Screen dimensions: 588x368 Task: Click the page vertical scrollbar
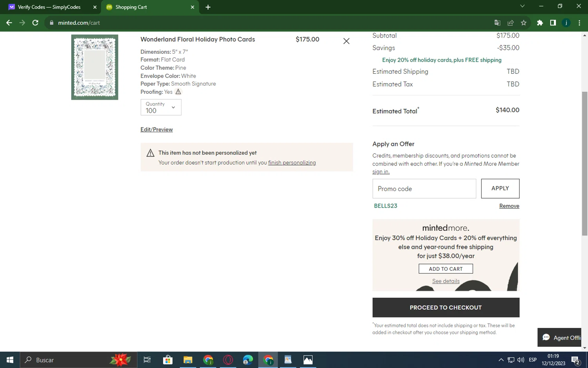584,163
